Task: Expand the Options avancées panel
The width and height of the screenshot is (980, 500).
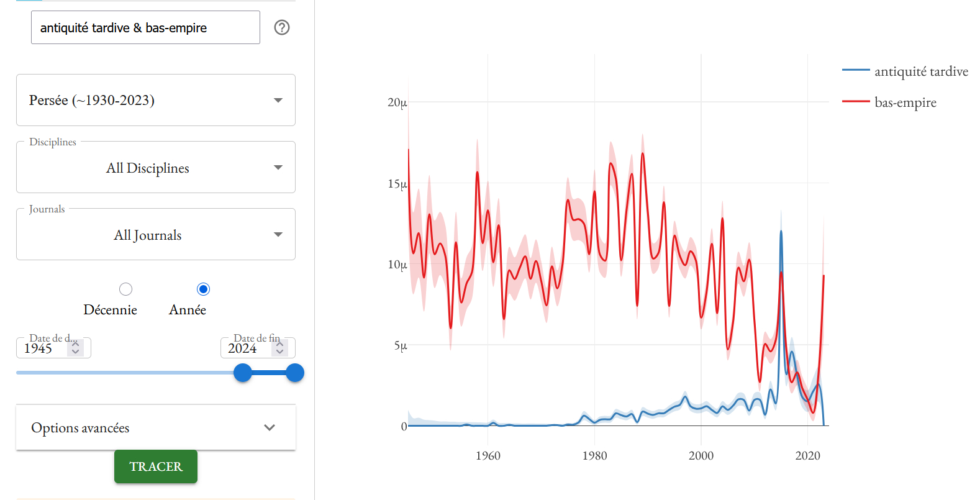Action: (x=155, y=427)
